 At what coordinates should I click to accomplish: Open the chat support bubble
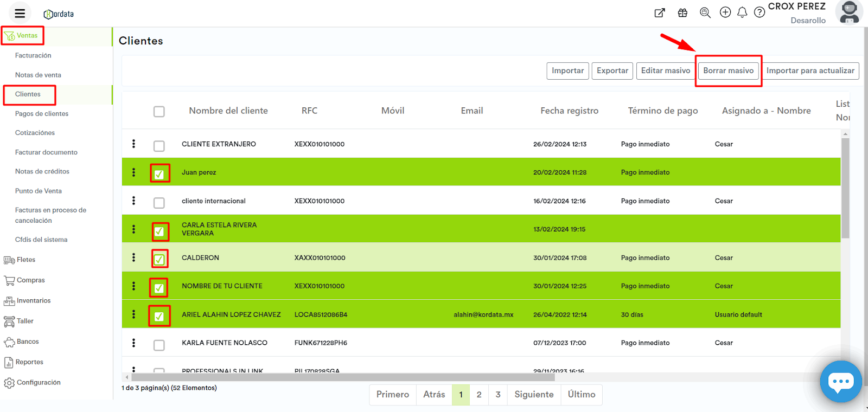tap(840, 382)
